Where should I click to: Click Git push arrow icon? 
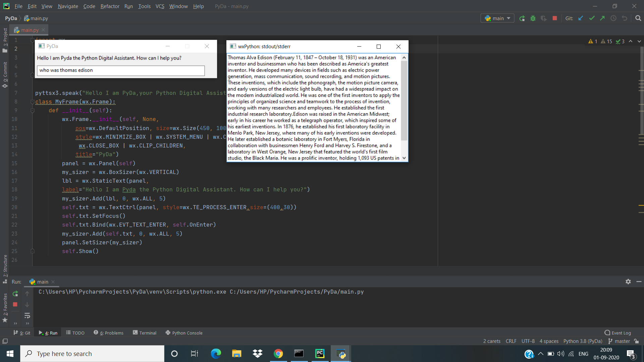(x=602, y=18)
